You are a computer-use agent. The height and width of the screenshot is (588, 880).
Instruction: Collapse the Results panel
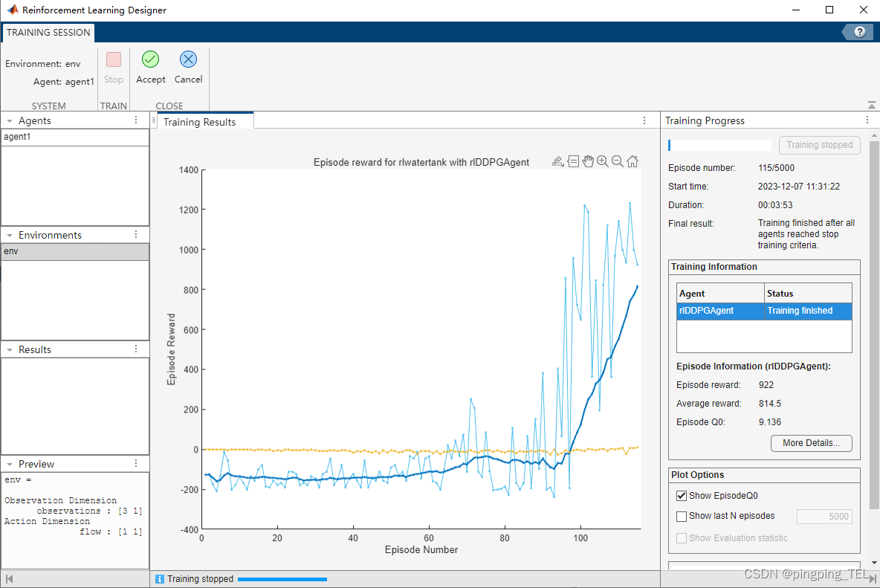[10, 349]
